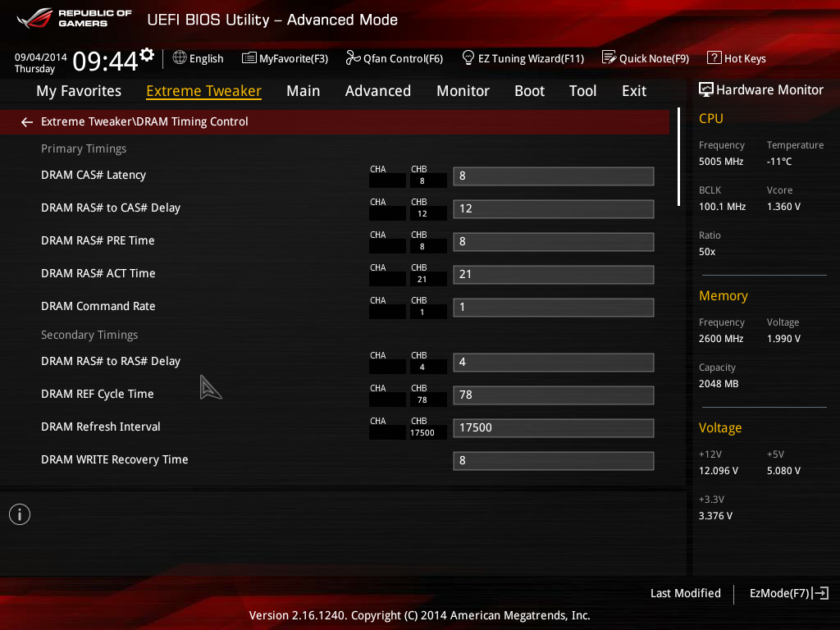Select the Extreme Tweaker tab

[203, 91]
